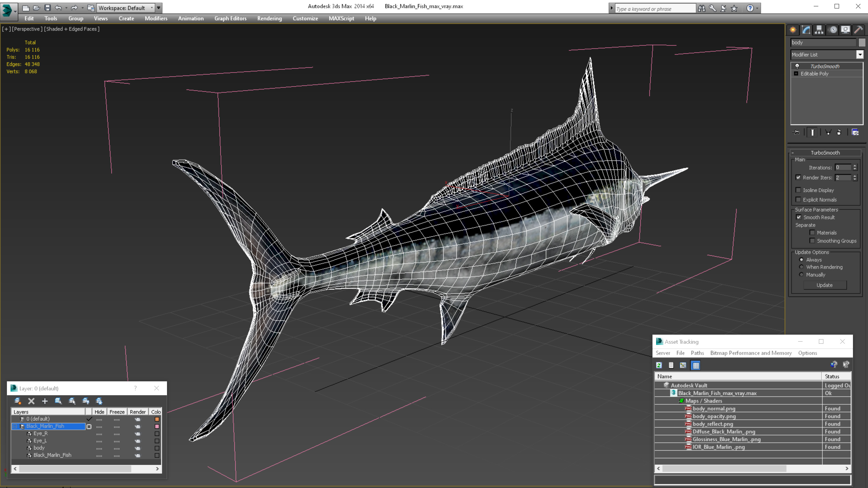
Task: Click the body object color swatch
Action: 862,42
